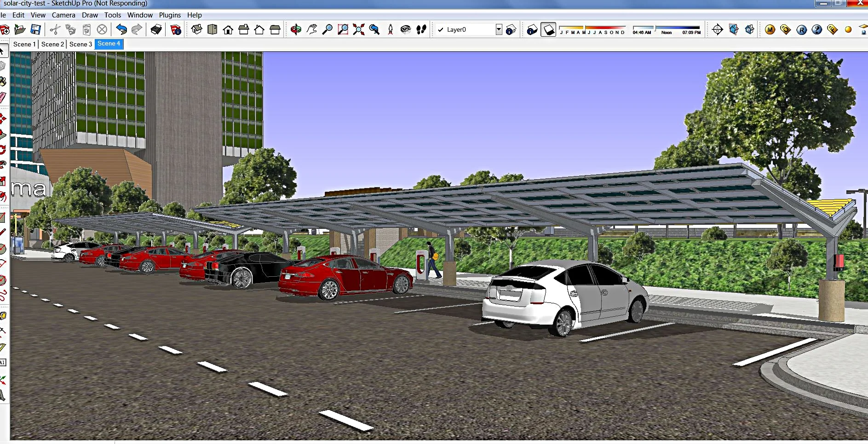Select the Position Camera tool
The height and width of the screenshot is (444, 868).
391,30
